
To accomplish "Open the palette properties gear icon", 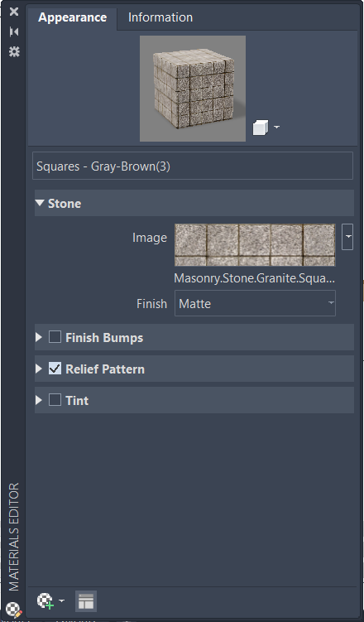I will (14, 51).
